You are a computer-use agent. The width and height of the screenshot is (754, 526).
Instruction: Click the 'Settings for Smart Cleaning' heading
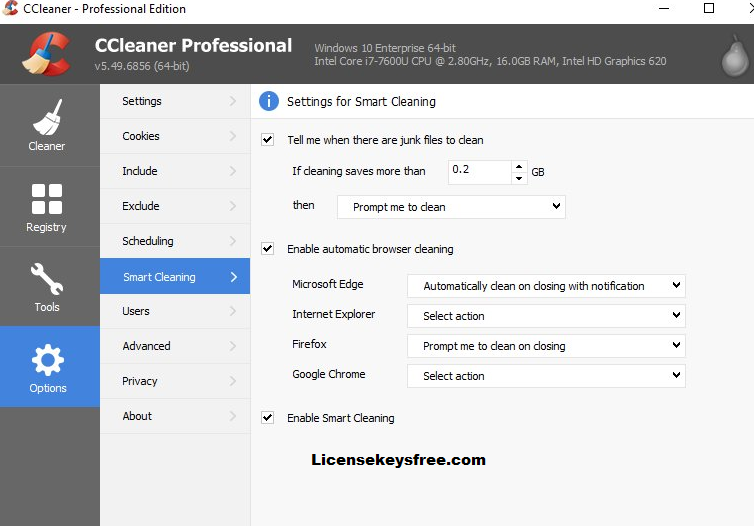click(x=361, y=102)
